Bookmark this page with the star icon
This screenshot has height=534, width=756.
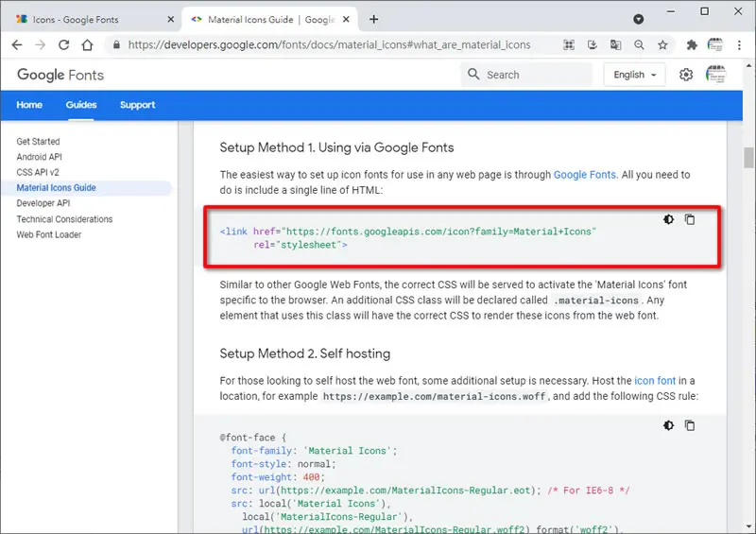point(663,44)
